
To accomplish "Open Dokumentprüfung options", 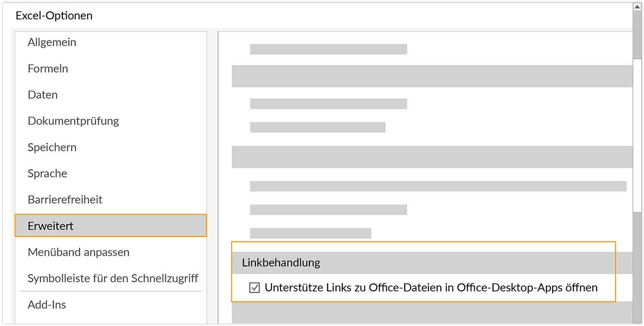I will pos(73,121).
